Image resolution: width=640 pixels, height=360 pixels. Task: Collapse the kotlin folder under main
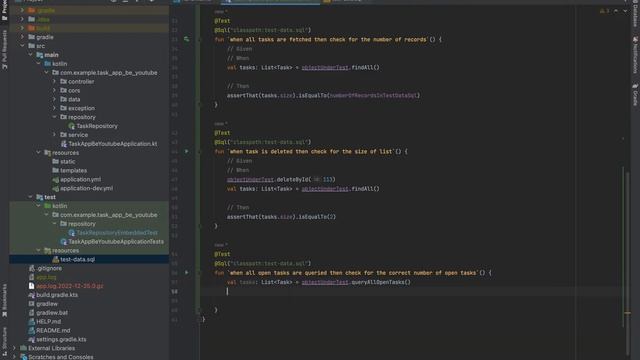point(38,64)
